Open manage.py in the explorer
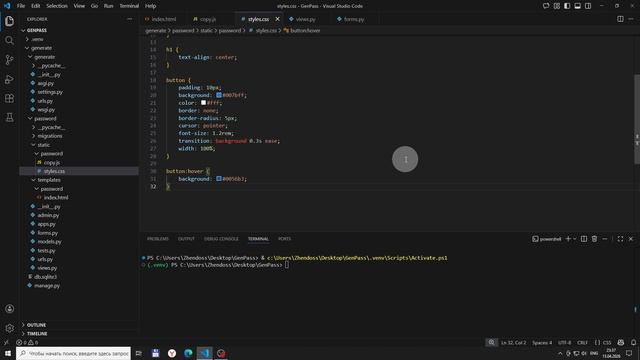Viewport: 640px width, 360px height. pyautogui.click(x=47, y=286)
